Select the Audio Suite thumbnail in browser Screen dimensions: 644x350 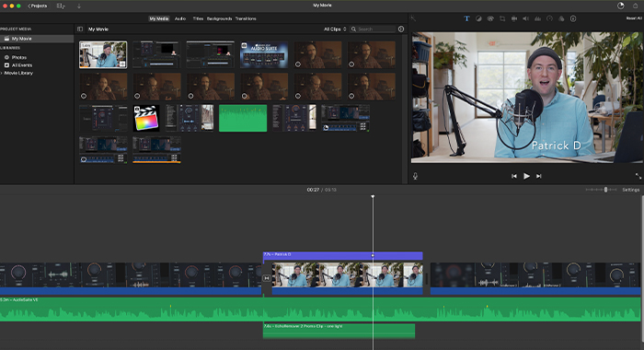coord(264,54)
